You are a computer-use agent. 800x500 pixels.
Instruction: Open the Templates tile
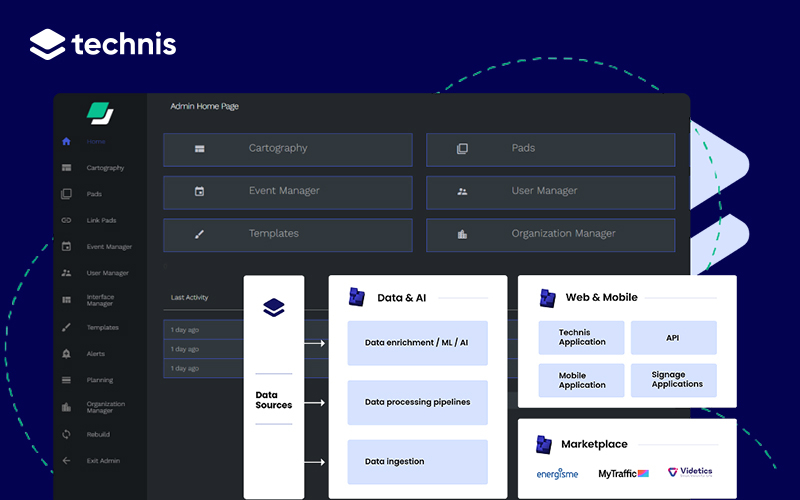[x=288, y=235]
